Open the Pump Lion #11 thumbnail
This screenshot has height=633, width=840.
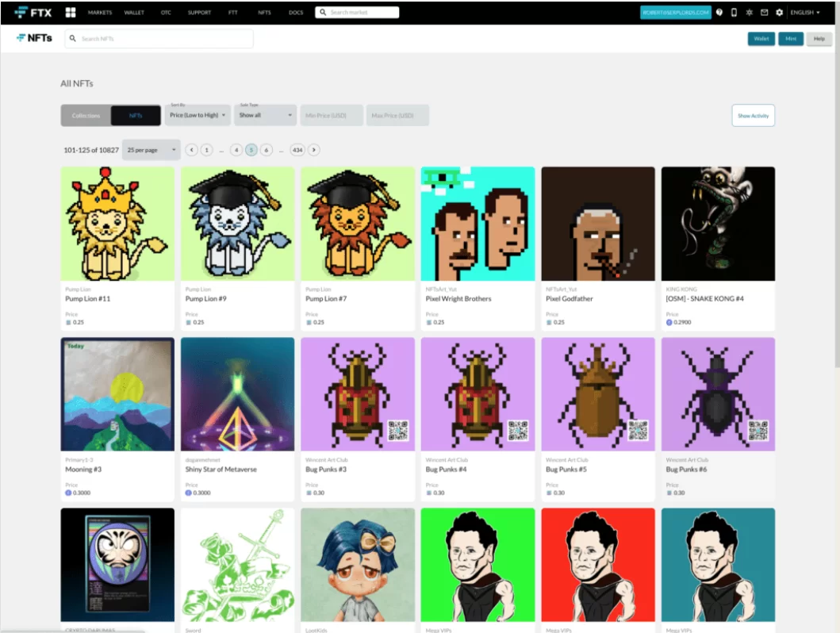(x=118, y=224)
